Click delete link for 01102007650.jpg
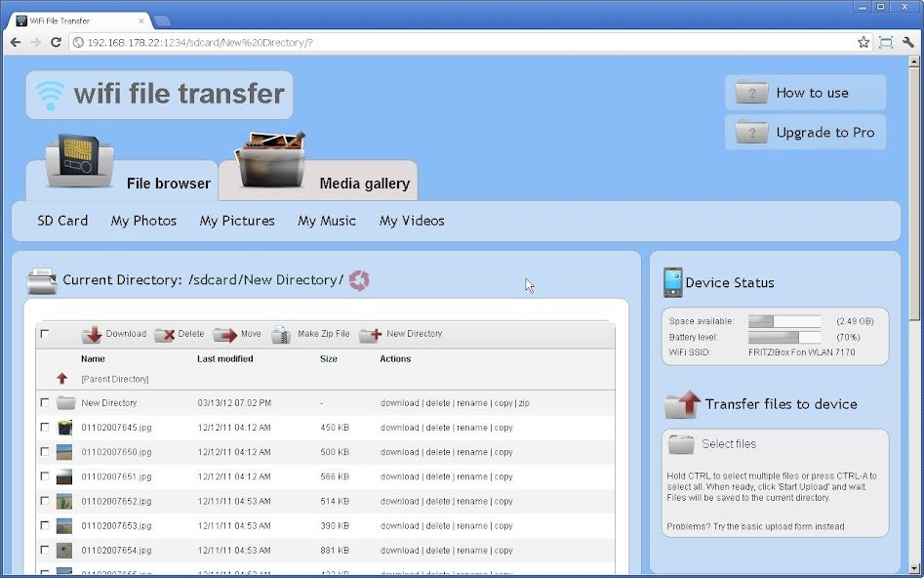Image resolution: width=924 pixels, height=578 pixels. tap(438, 452)
